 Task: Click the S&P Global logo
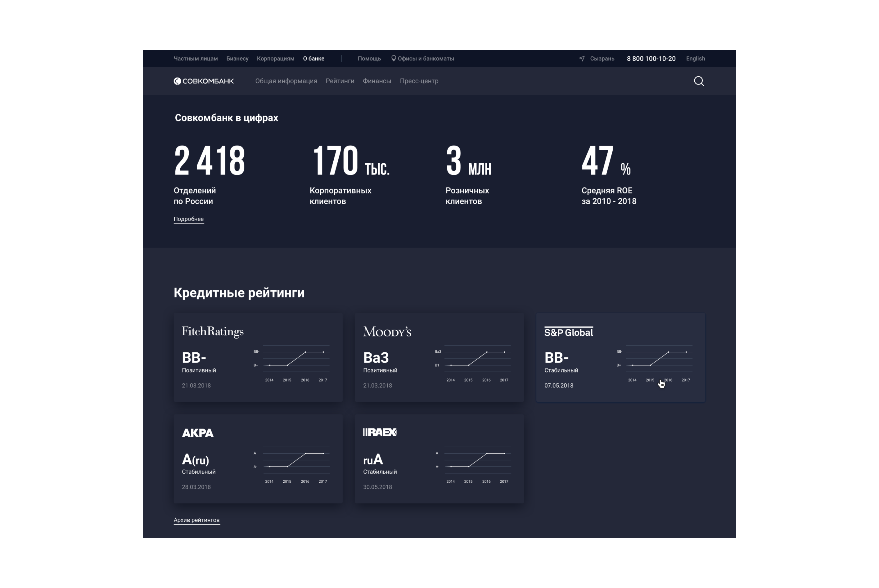coord(569,332)
